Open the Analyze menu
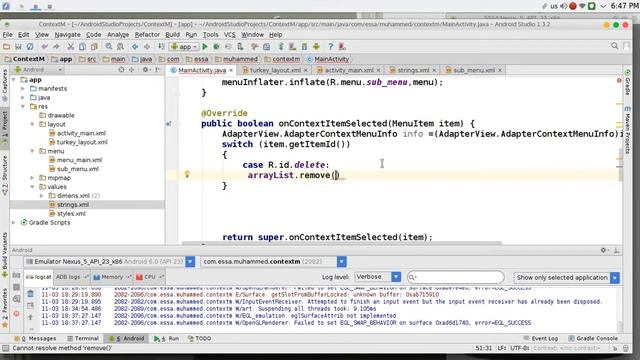Screen dimensions: 640x360 click(118, 35)
